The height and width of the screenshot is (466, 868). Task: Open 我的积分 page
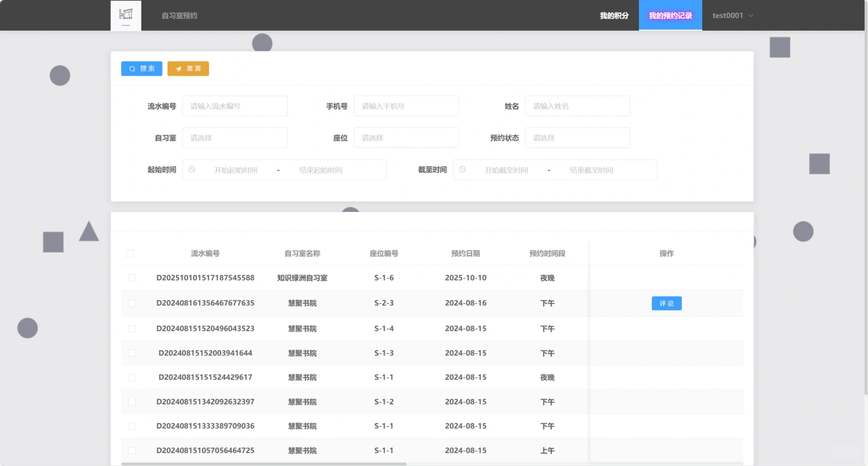614,15
